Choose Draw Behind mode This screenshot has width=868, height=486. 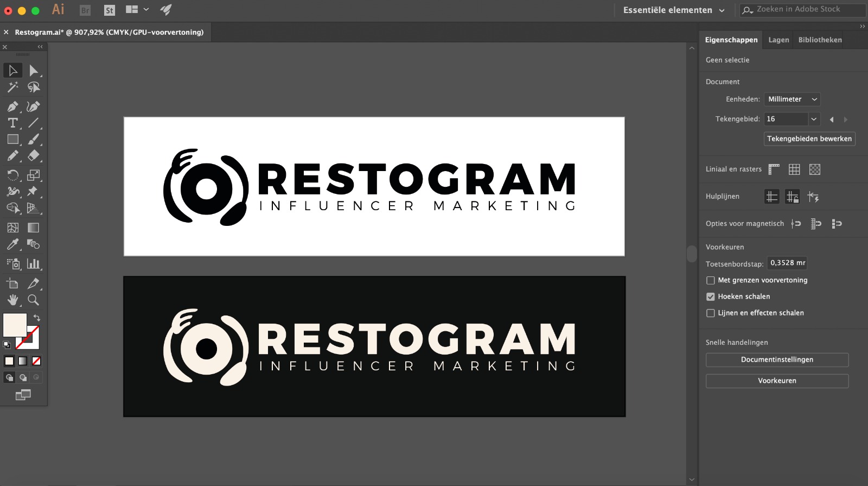[x=23, y=377]
